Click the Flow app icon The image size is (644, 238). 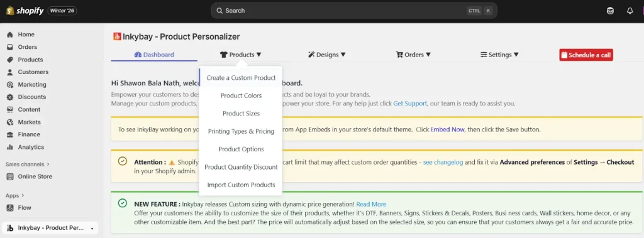[x=10, y=208]
